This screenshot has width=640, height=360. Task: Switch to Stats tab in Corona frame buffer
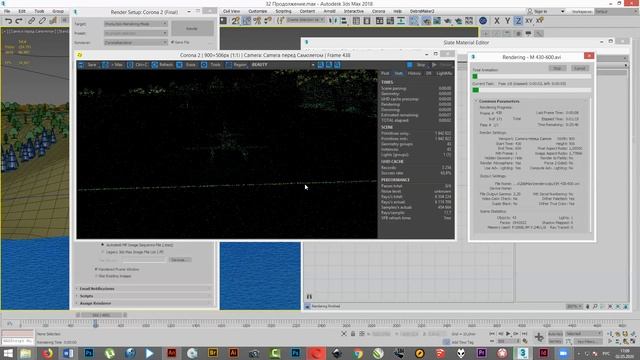point(398,73)
